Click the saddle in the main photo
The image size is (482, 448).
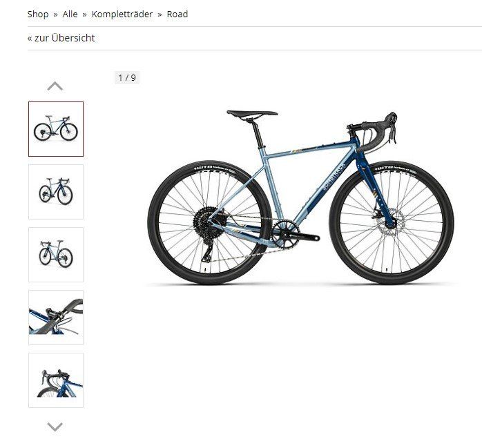(252, 114)
